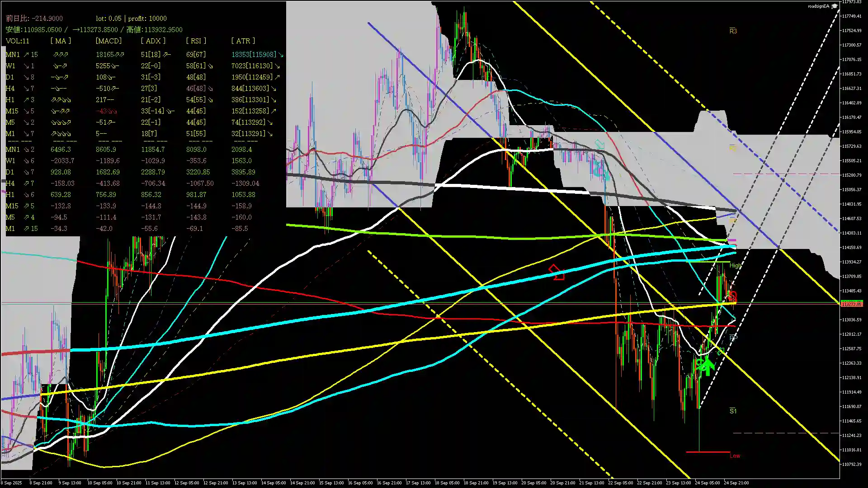Click the [ ATR ] column header
This screenshot has width=868, height=488.
click(243, 41)
